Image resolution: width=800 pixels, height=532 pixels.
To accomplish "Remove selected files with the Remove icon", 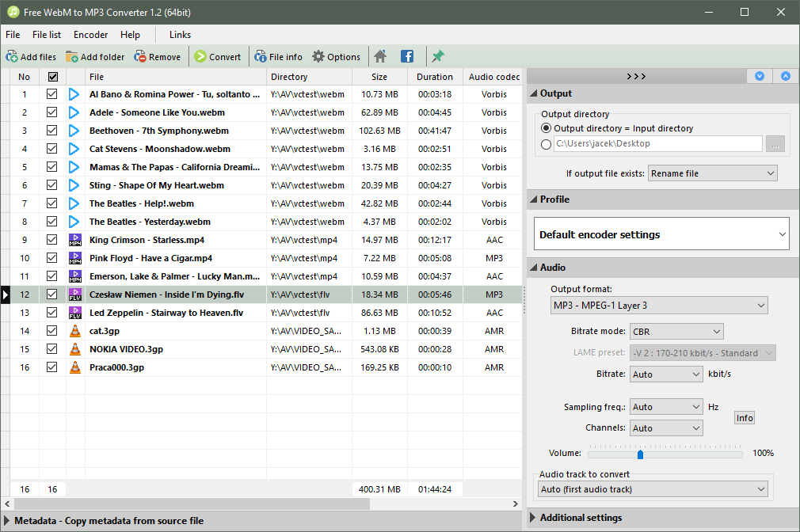I will [139, 57].
